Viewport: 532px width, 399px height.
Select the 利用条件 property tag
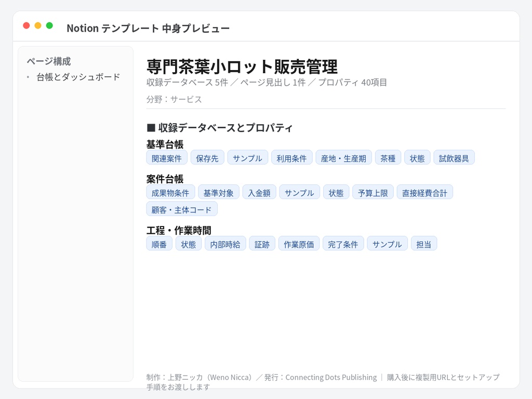(292, 158)
